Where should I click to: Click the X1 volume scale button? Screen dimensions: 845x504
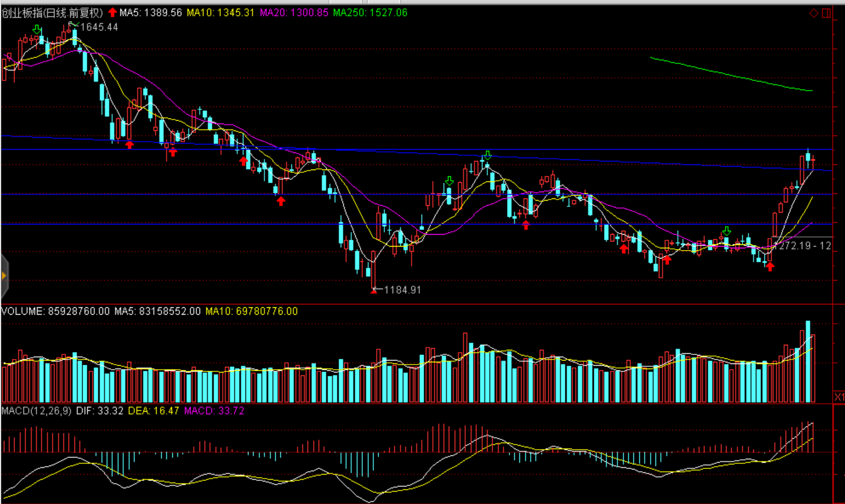point(839,397)
